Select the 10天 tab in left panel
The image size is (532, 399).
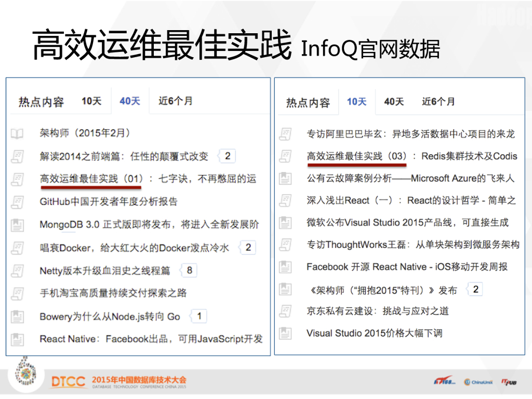coord(91,101)
